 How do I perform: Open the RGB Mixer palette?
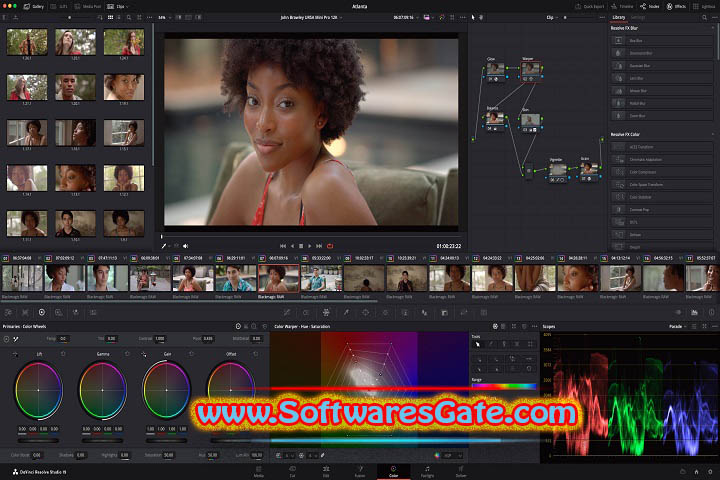76,312
